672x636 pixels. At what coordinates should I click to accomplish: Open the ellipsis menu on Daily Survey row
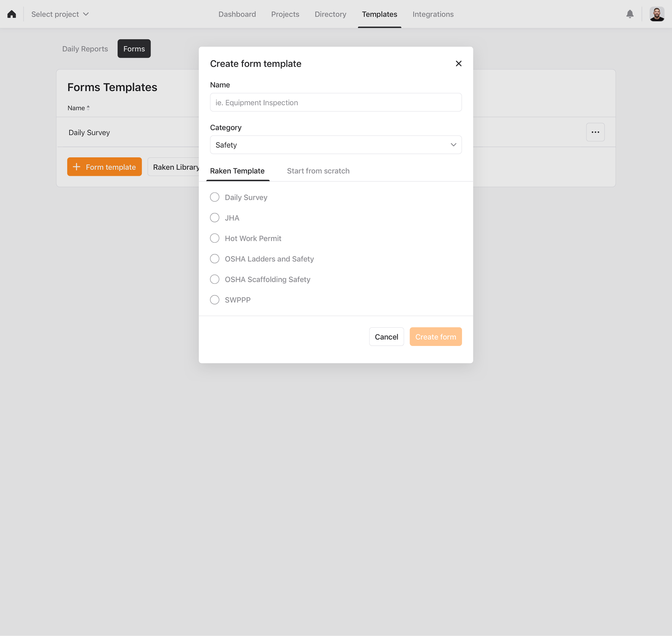click(x=595, y=132)
